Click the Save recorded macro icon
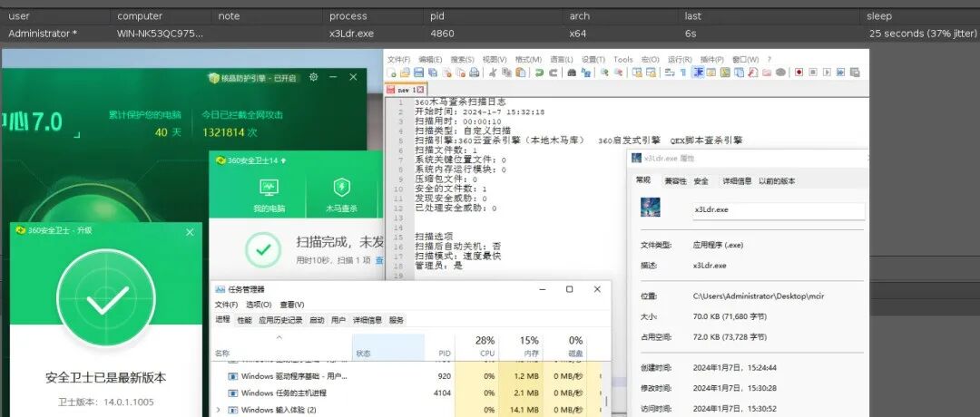This screenshot has height=417, width=980. point(855,73)
